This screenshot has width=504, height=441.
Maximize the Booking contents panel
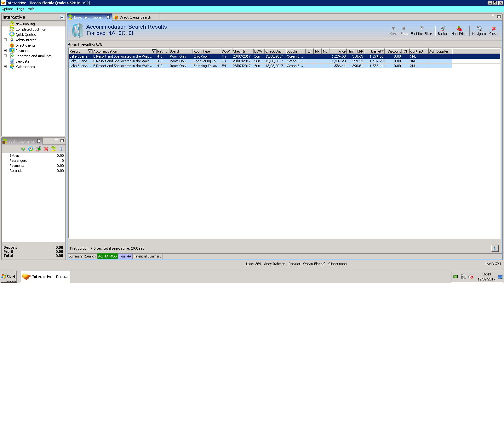pos(62,140)
